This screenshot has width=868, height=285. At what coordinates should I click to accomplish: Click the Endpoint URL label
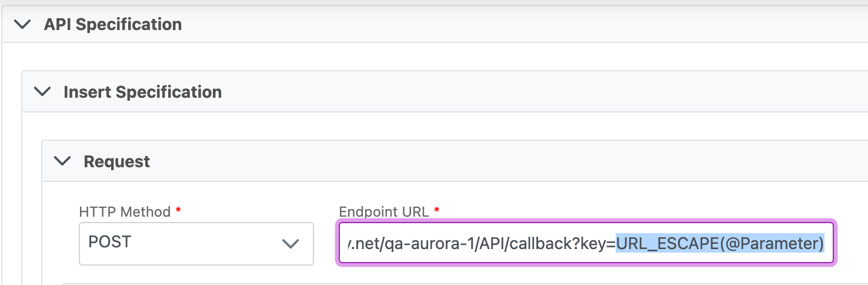point(384,212)
